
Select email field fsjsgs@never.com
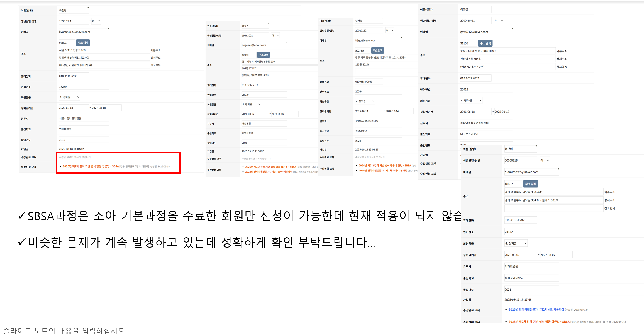(x=378, y=40)
